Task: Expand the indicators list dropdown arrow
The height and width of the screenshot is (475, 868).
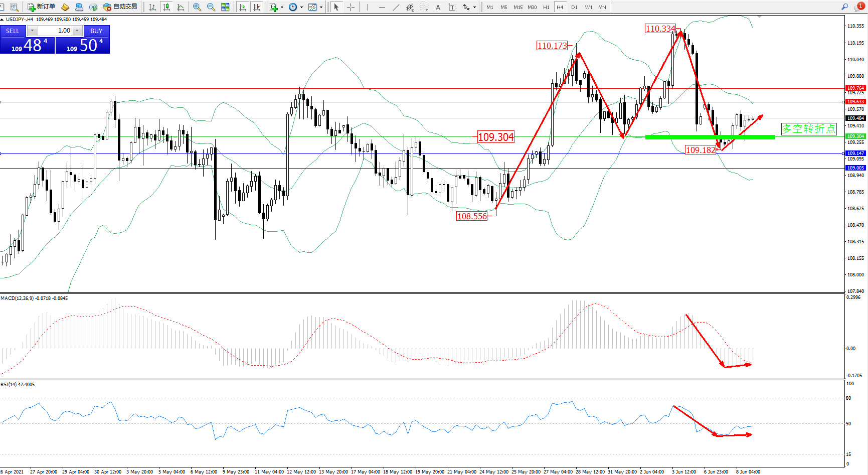Action: (282, 7)
